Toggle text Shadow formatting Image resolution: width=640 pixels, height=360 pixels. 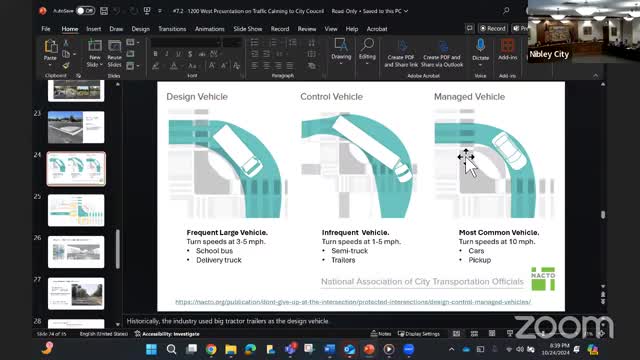pos(190,54)
